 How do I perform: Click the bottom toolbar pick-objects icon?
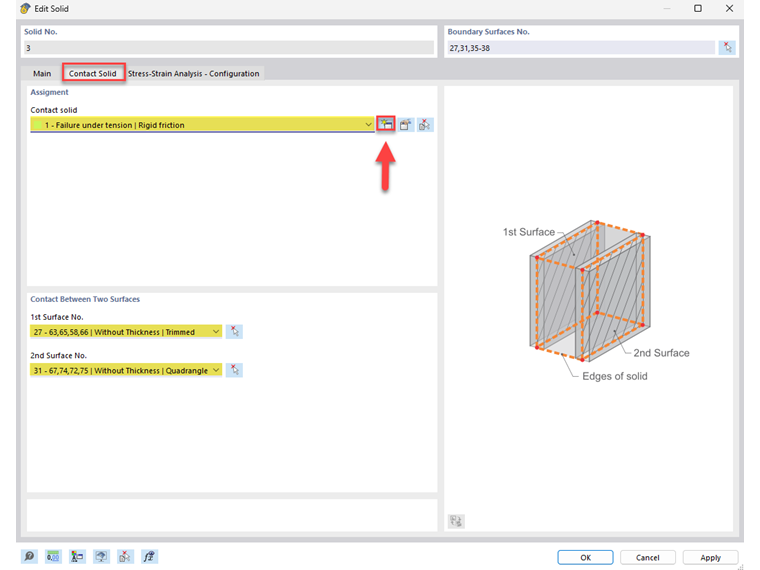pos(125,556)
